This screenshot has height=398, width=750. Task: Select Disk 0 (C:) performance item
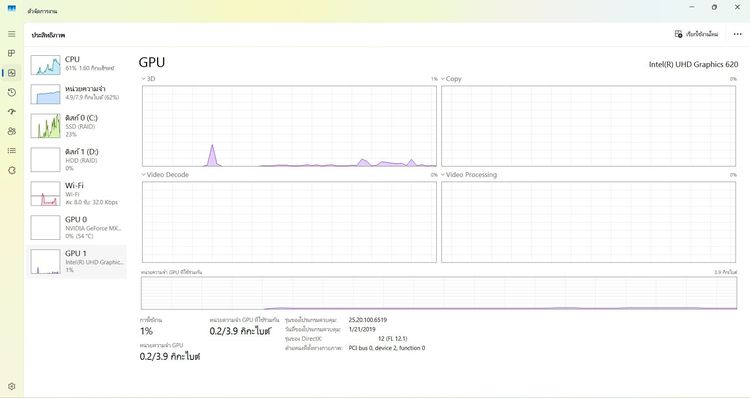(77, 126)
